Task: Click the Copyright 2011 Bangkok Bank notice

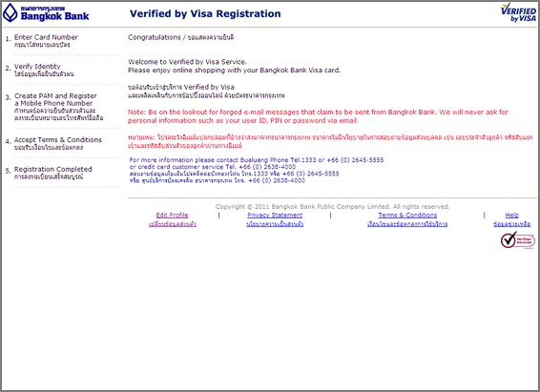Action: [x=333, y=207]
